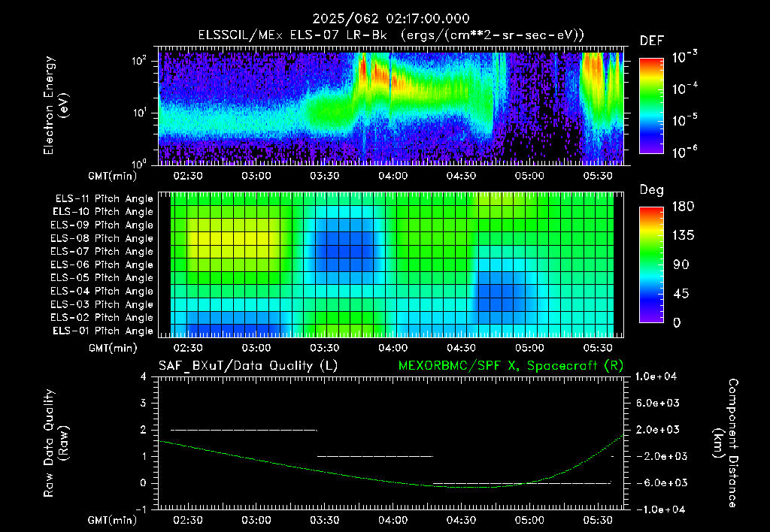Screen dimensions: 770x532
Task: Click the ELS-07 Pitch Angle row label
Action: coord(102,251)
